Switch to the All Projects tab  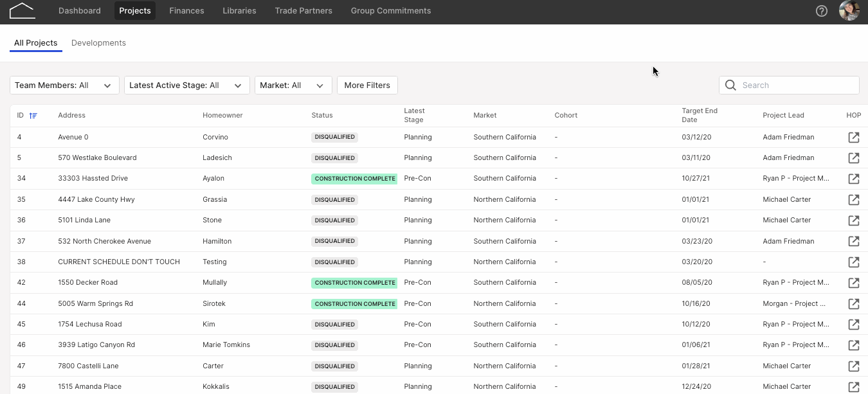click(36, 43)
